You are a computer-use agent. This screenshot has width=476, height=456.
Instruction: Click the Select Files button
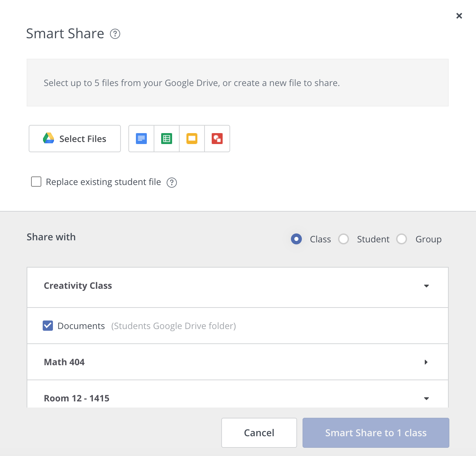pos(75,139)
